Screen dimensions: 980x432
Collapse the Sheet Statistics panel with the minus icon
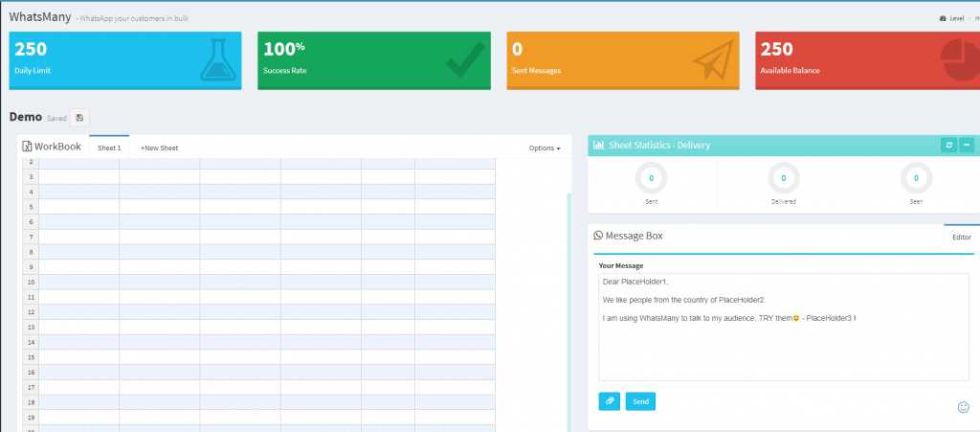click(x=967, y=145)
